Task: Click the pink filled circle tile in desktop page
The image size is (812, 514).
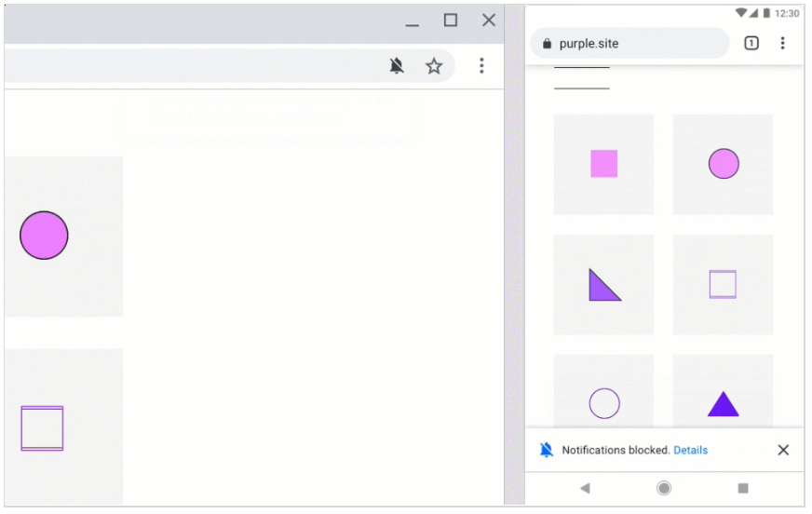Action: click(x=63, y=236)
